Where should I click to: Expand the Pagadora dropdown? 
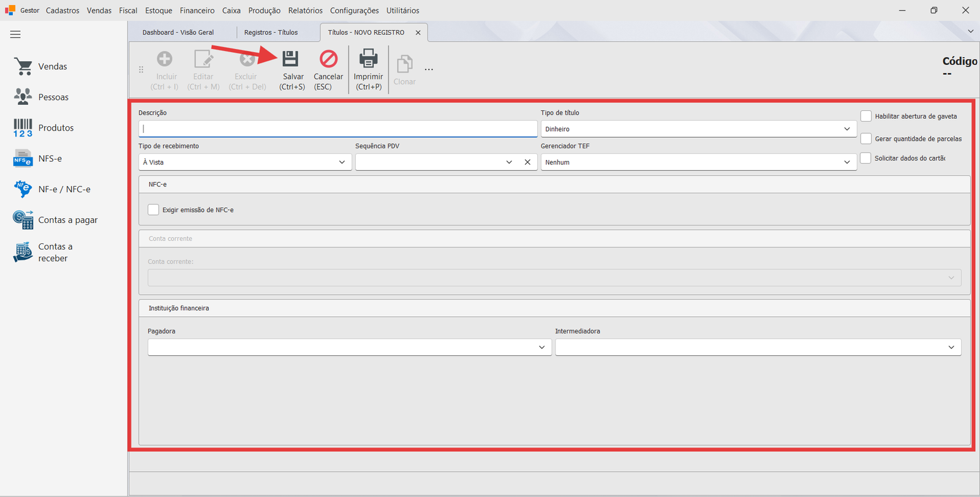(x=541, y=347)
